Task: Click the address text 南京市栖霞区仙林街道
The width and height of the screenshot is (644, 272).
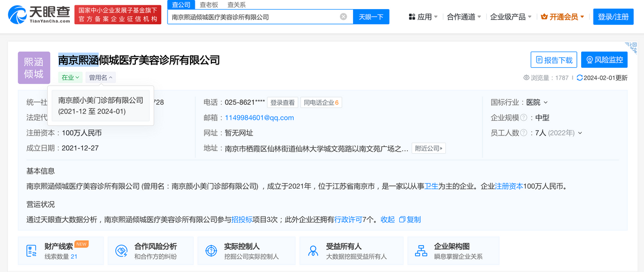Action: tap(260, 148)
